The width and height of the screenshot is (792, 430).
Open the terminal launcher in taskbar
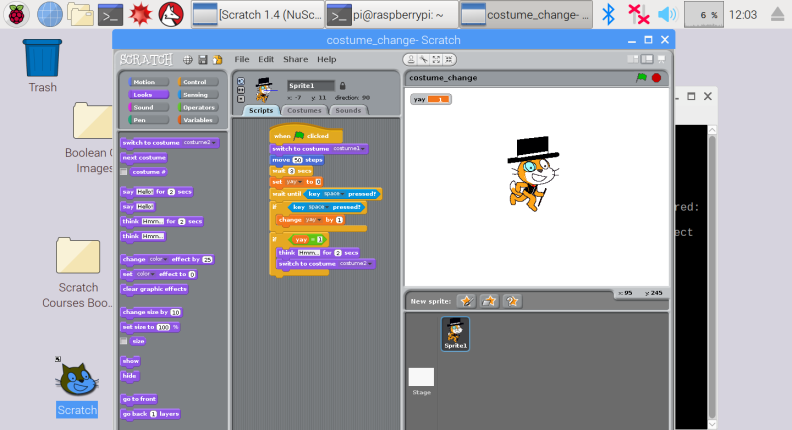110,15
